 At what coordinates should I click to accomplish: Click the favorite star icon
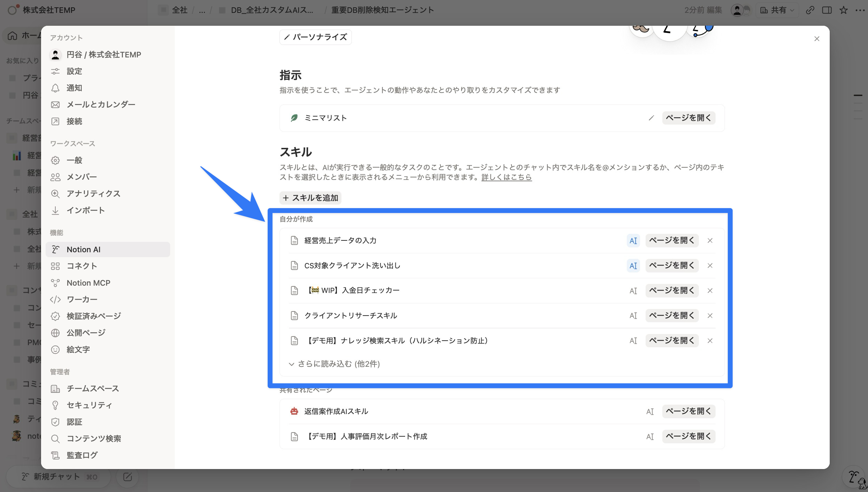click(x=844, y=10)
